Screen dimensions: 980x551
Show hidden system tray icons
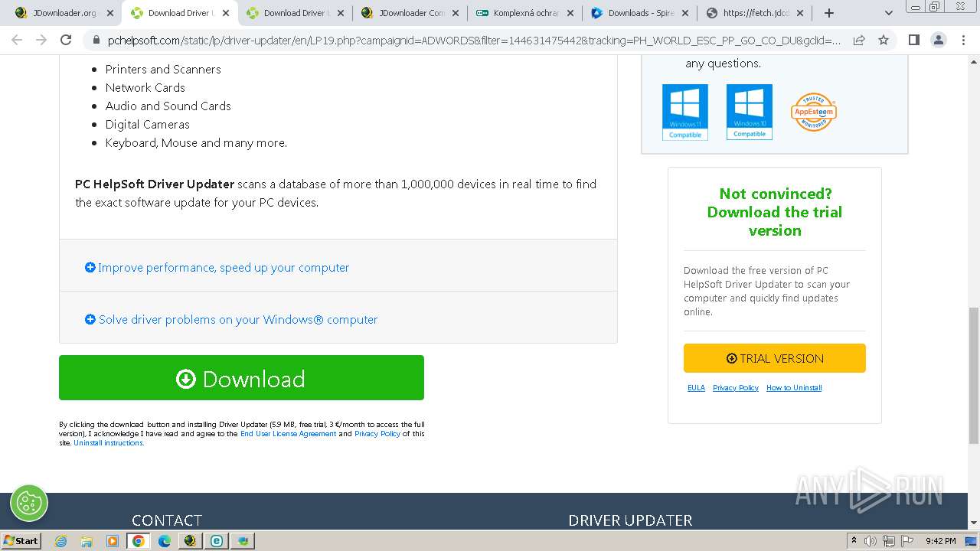click(854, 540)
